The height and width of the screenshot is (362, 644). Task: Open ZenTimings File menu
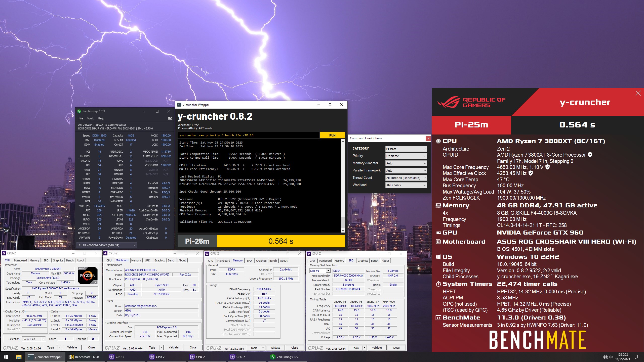click(x=81, y=118)
